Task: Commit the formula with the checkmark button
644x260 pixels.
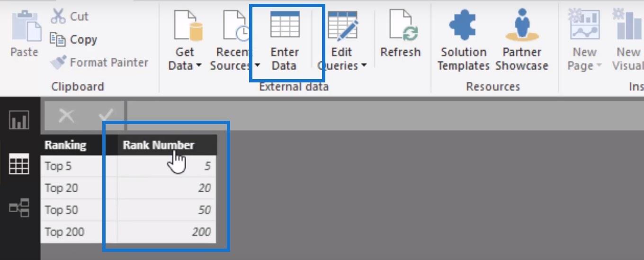Action: 106,115
